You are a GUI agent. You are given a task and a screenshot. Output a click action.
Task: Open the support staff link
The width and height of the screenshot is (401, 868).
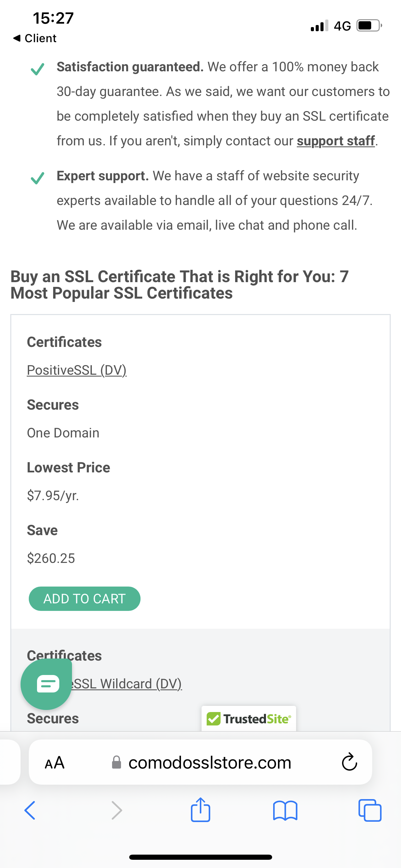336,141
